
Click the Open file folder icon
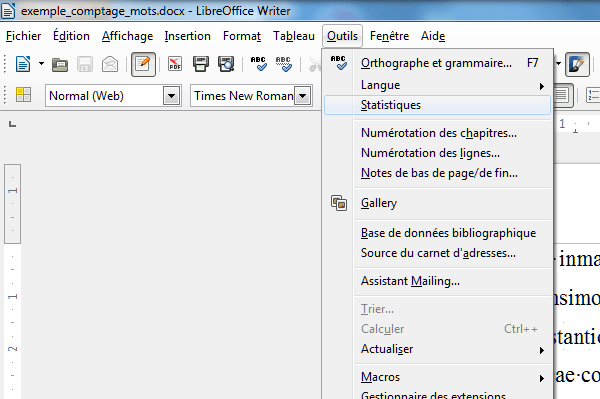point(60,64)
